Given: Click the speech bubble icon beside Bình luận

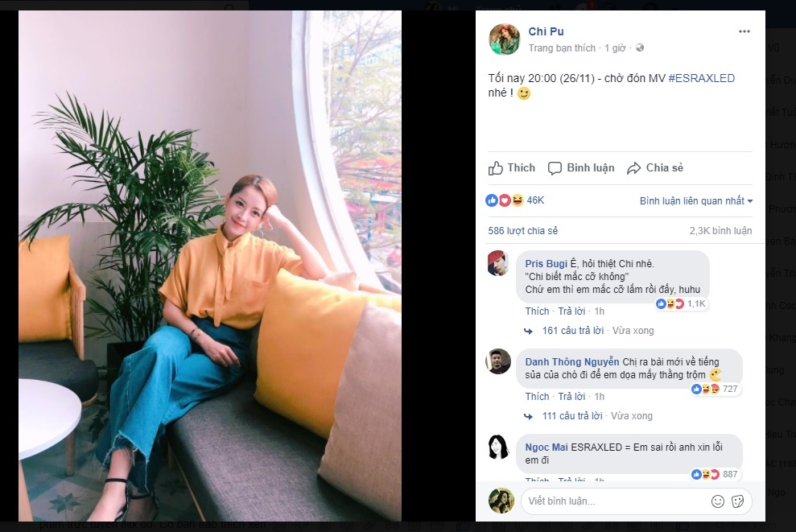Looking at the screenshot, I should [x=555, y=167].
